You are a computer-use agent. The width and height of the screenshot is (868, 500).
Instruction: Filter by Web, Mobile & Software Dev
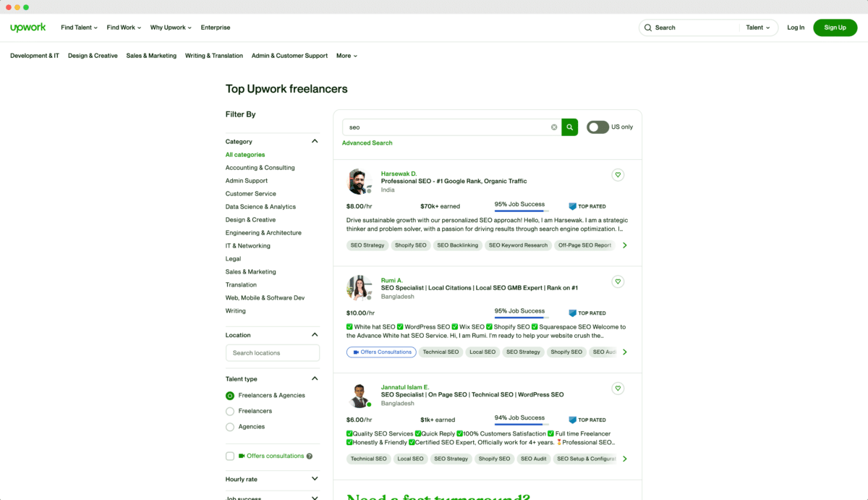point(265,298)
